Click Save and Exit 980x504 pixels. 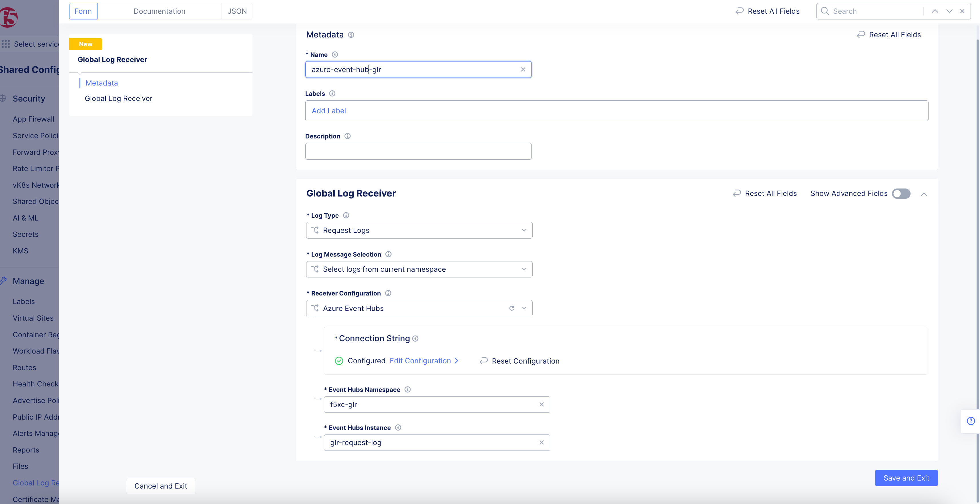click(906, 478)
